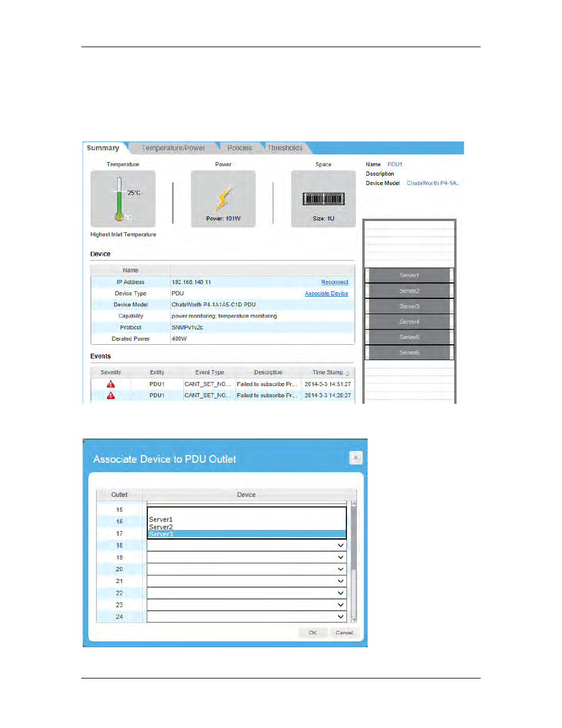
Task: Open the Policies tab
Action: click(x=240, y=148)
